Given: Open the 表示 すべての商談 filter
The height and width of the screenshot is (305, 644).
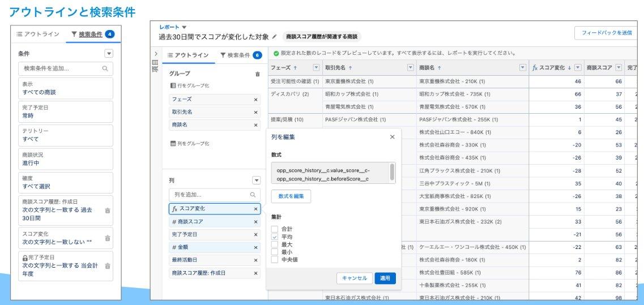Looking at the screenshot, I should pyautogui.click(x=66, y=88).
